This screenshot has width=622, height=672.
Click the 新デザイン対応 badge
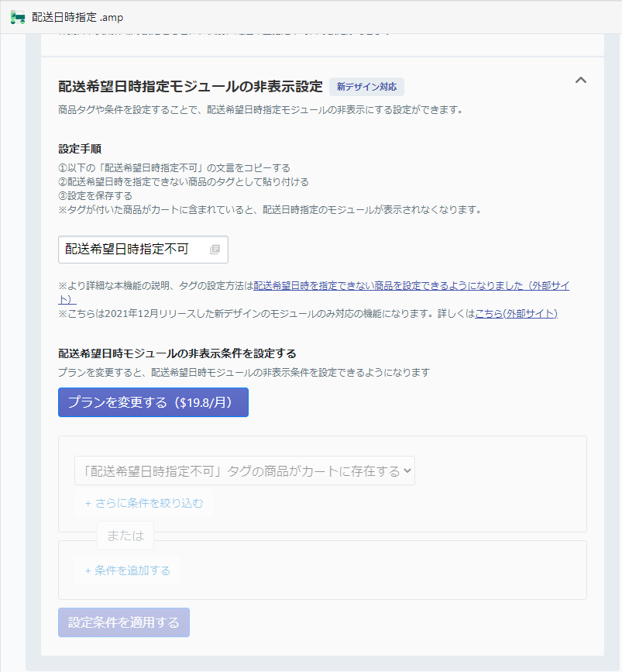366,87
